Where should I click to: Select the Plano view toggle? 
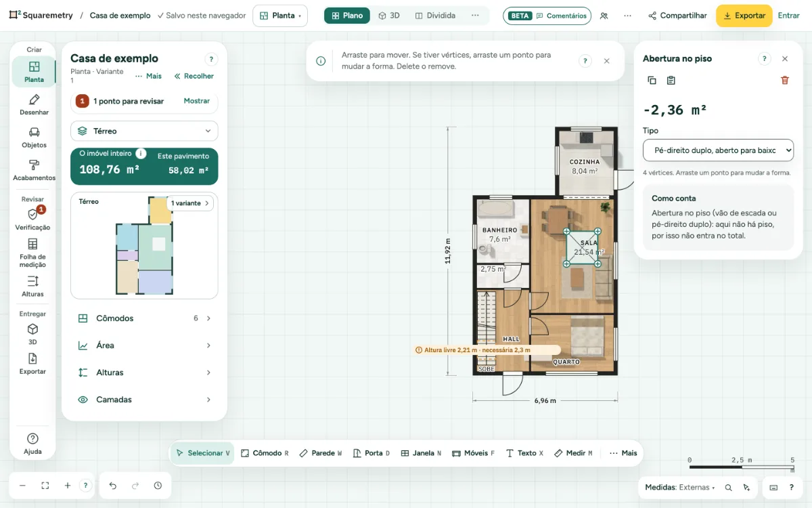click(x=347, y=16)
